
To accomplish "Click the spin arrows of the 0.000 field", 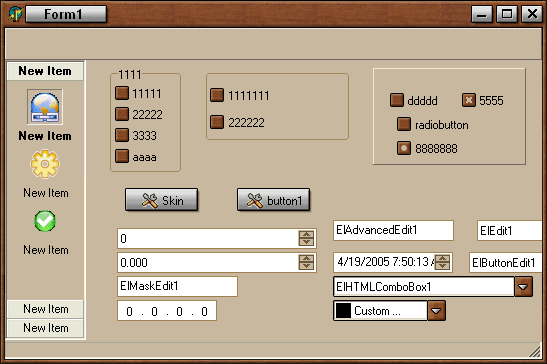I will [306, 262].
